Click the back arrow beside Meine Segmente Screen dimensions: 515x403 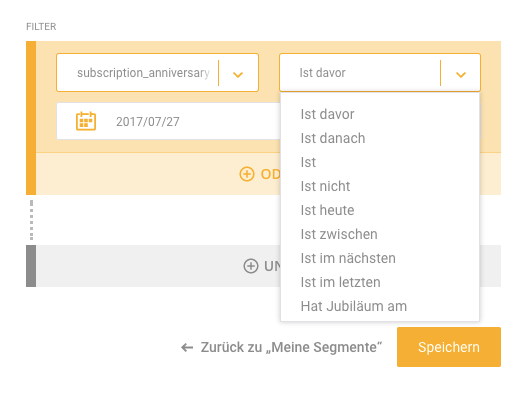point(187,348)
